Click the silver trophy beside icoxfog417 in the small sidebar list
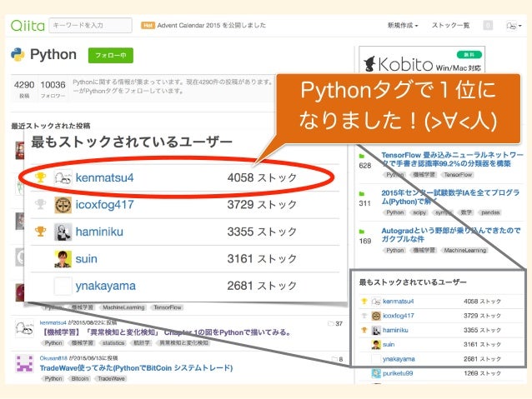 click(x=364, y=316)
